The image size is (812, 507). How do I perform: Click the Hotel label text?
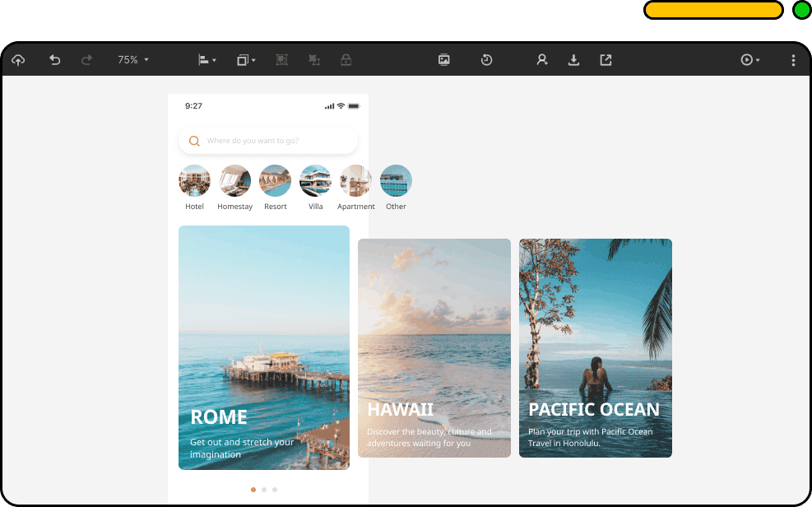point(194,207)
